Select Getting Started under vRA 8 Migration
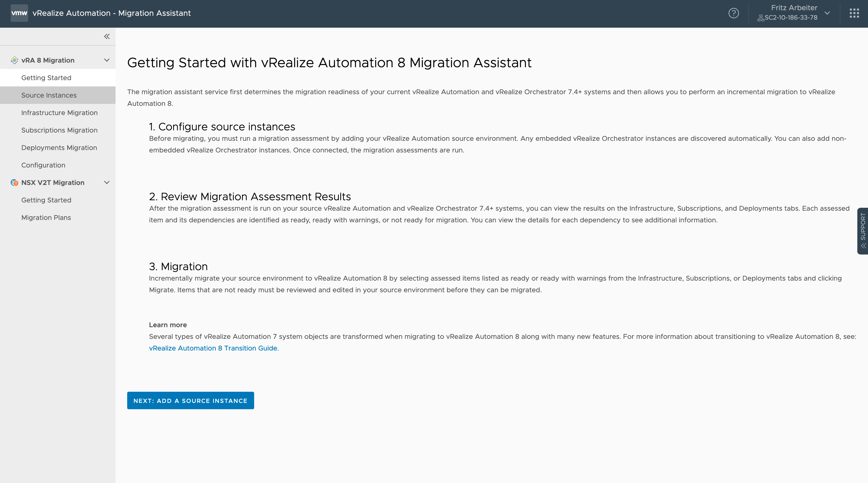This screenshot has height=483, width=868. [46, 77]
